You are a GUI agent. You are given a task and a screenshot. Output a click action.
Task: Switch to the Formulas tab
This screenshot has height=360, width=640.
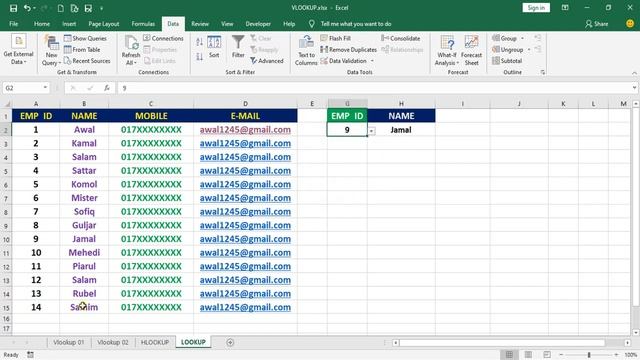[143, 24]
